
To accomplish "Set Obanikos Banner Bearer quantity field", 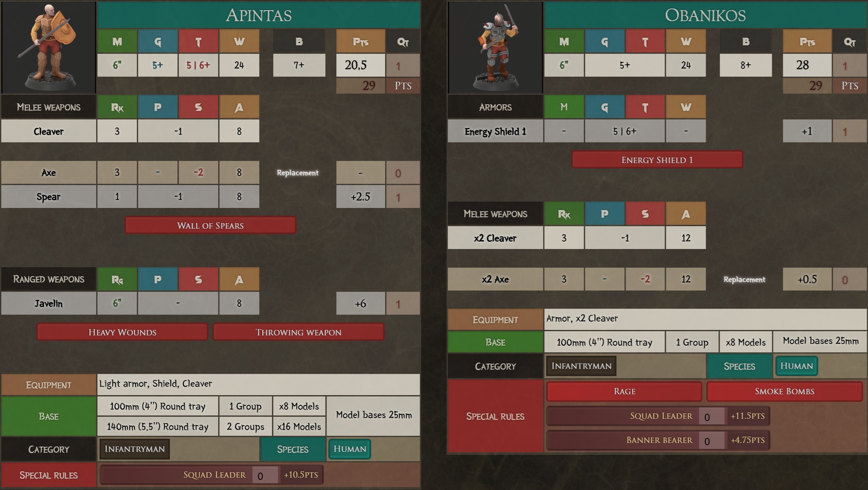I will [x=711, y=440].
